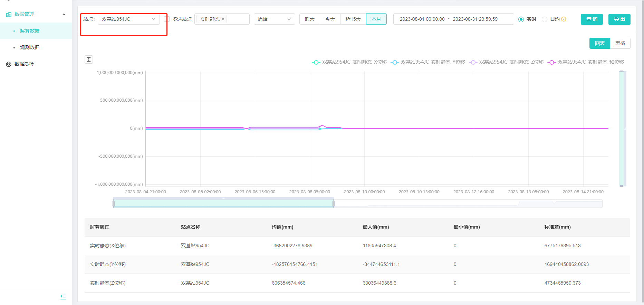Collapse the 数据管理 sidebar menu
The width and height of the screenshot is (644, 305).
(64, 15)
